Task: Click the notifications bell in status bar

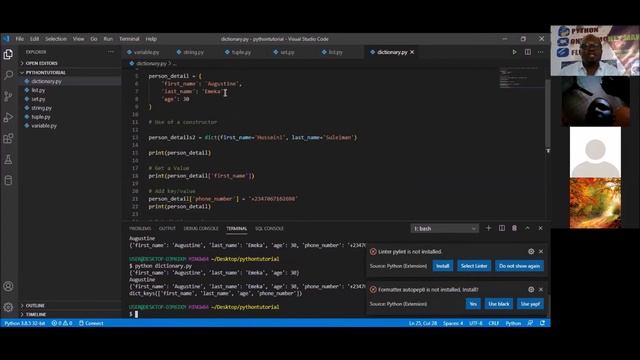Action: tap(542, 323)
